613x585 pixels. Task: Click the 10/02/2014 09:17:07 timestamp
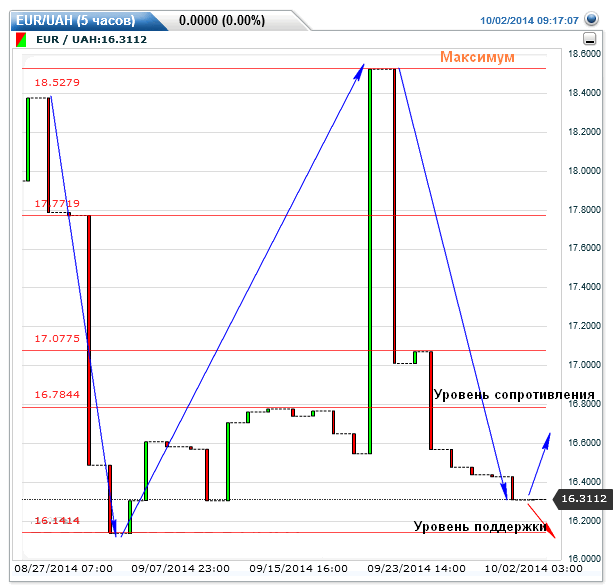pyautogui.click(x=529, y=21)
